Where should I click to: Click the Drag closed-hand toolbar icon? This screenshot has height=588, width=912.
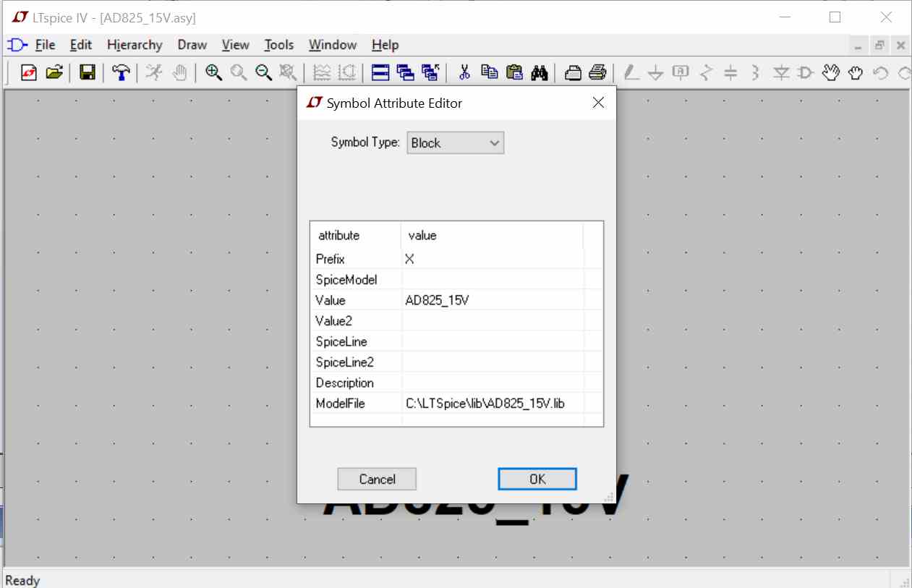(x=856, y=72)
